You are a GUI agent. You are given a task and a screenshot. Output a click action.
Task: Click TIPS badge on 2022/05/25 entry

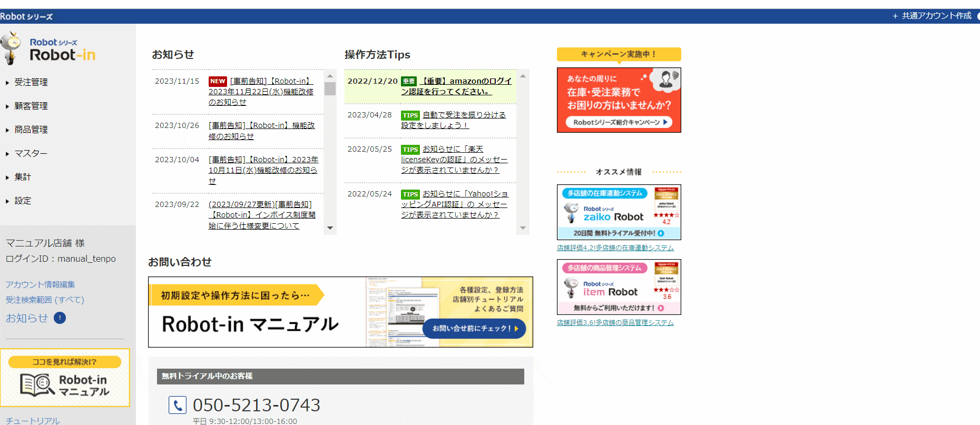click(410, 150)
